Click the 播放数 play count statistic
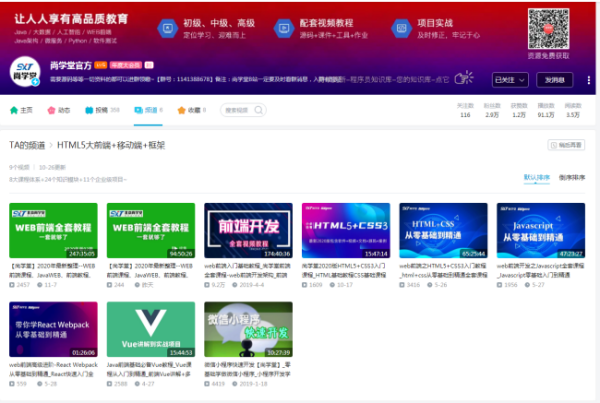 click(546, 110)
